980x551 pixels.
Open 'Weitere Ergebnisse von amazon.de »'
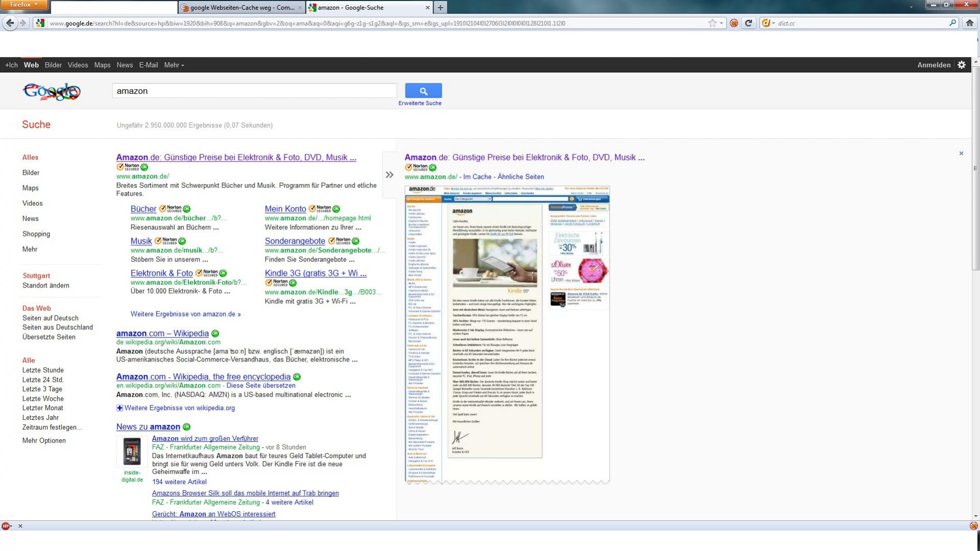click(x=185, y=314)
